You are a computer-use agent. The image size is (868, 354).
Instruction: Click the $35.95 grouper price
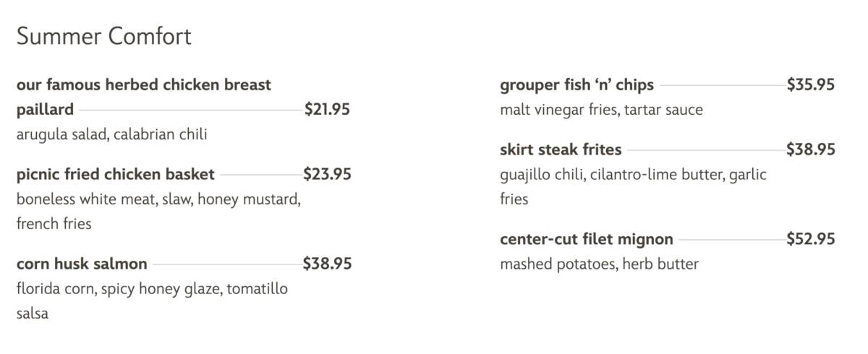(x=811, y=85)
